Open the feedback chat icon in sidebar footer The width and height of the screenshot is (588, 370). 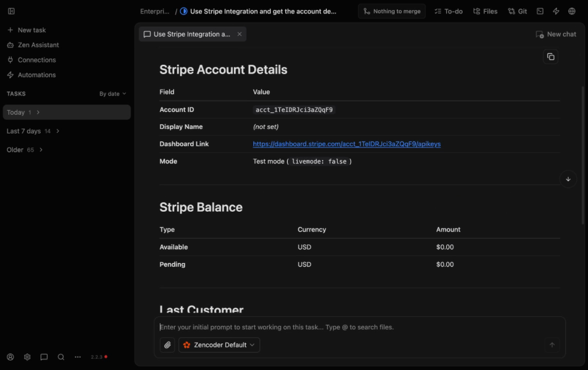pyautogui.click(x=44, y=357)
